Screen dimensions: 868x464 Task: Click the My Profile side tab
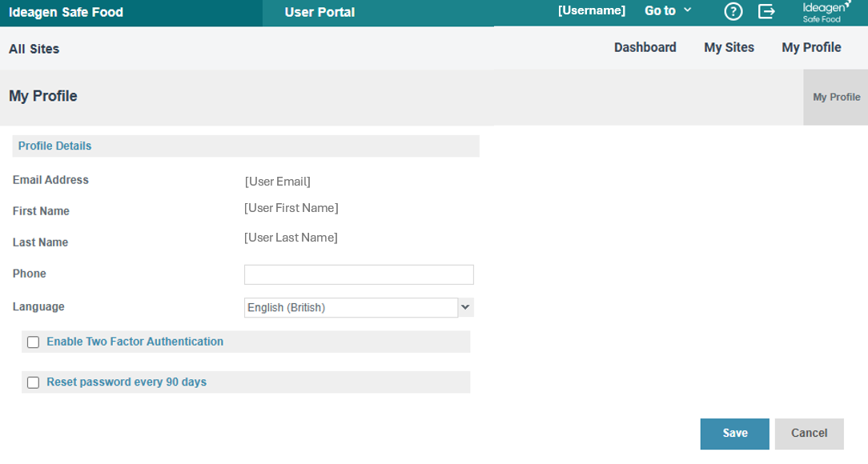[836, 98]
